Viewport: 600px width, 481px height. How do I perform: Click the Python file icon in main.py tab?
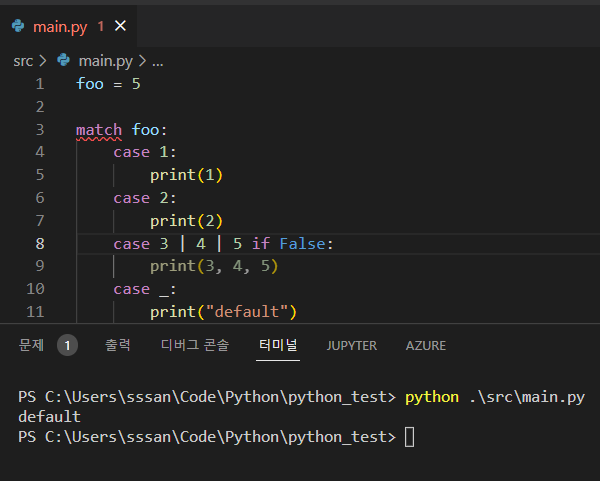18,26
